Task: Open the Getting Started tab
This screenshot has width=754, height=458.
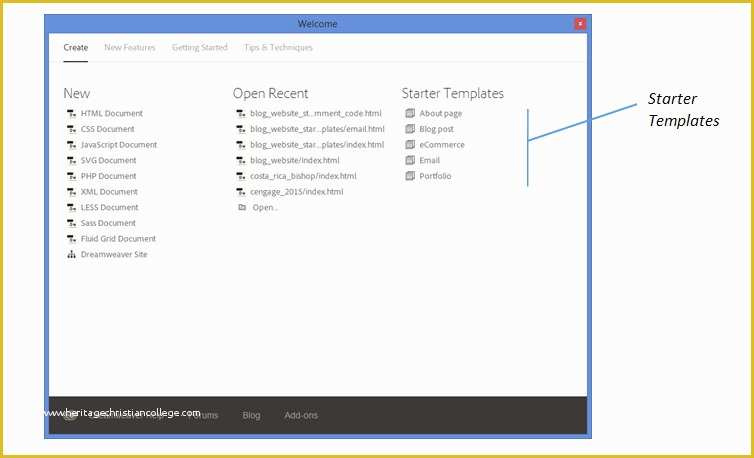Action: 200,48
